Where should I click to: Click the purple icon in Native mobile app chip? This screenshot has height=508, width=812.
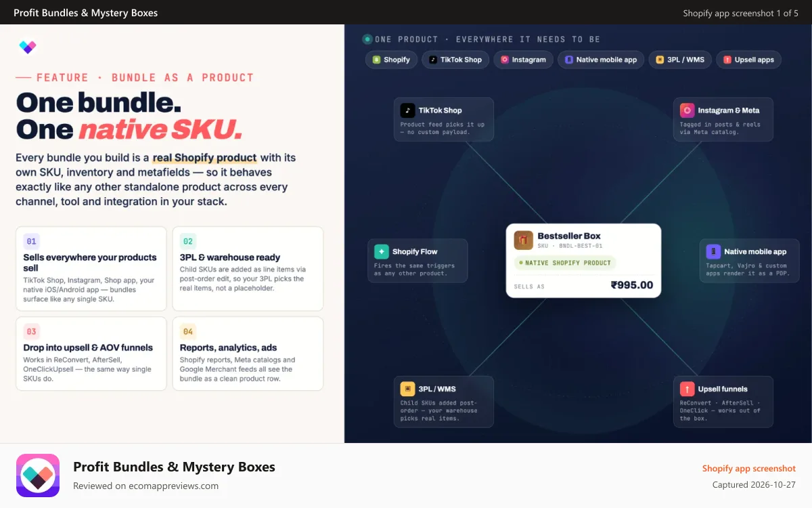pos(569,60)
